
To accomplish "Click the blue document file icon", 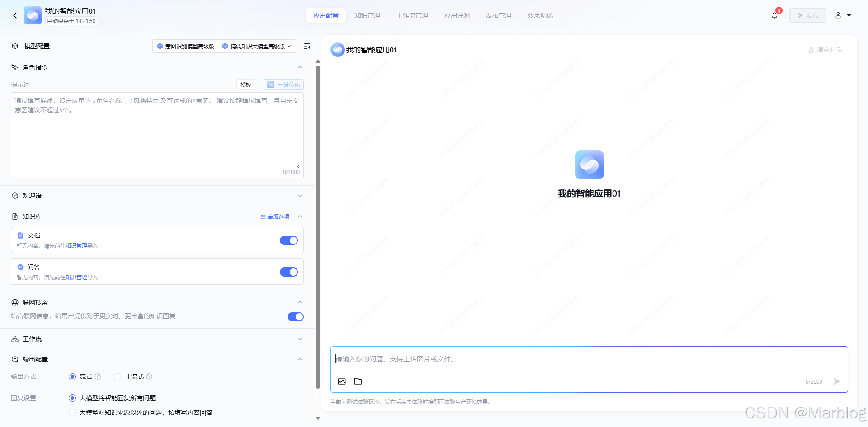I will tap(20, 235).
